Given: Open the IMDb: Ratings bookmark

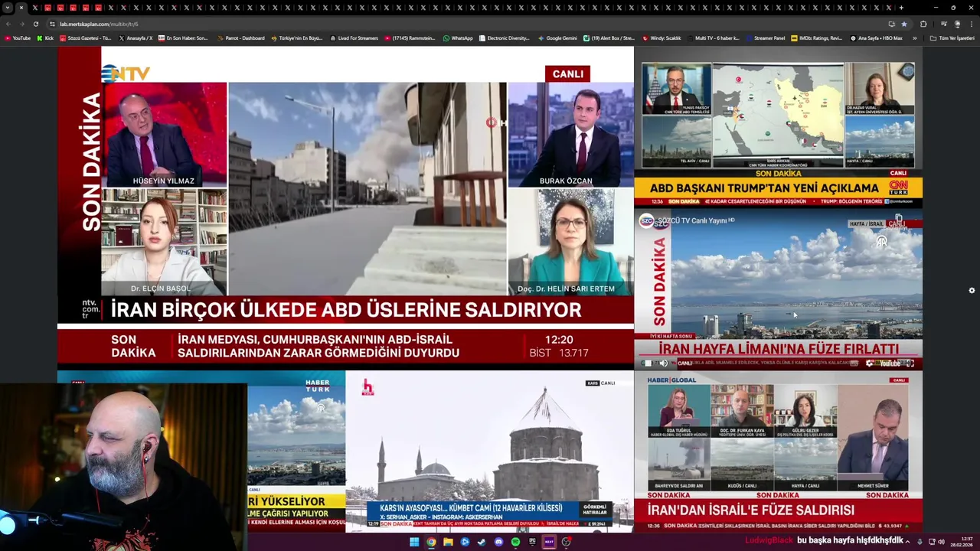Looking at the screenshot, I should click(x=816, y=37).
